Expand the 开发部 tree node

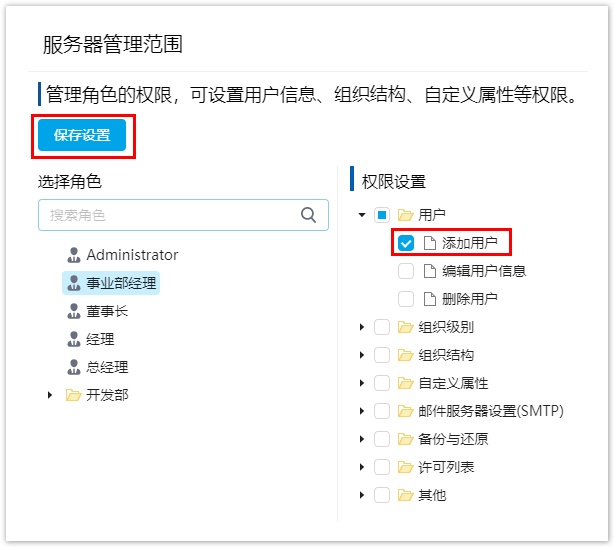coord(49,395)
